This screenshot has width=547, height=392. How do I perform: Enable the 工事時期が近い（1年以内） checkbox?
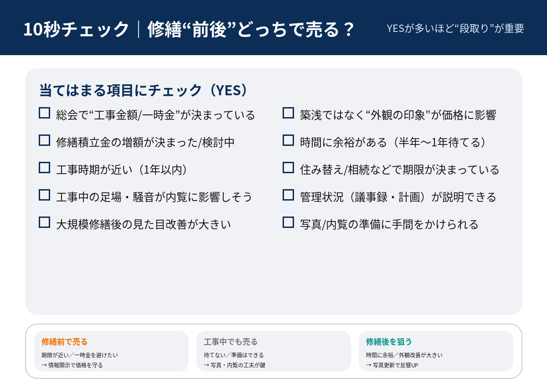44,168
